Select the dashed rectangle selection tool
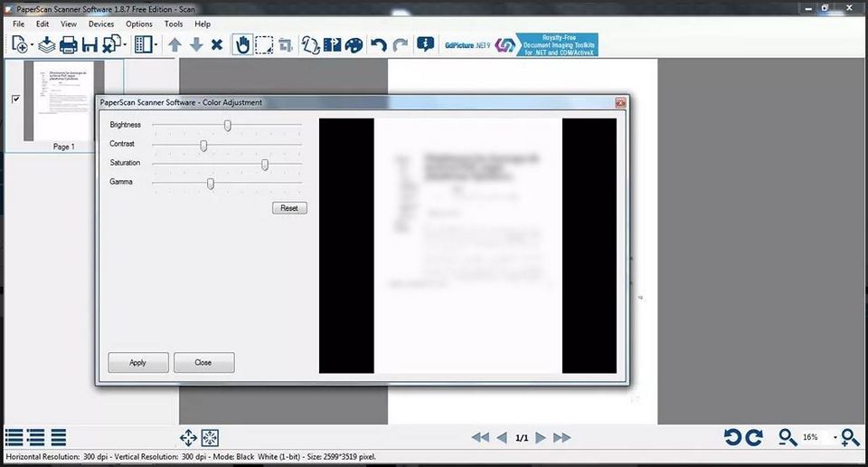The height and width of the screenshot is (467, 868). [x=264, y=45]
